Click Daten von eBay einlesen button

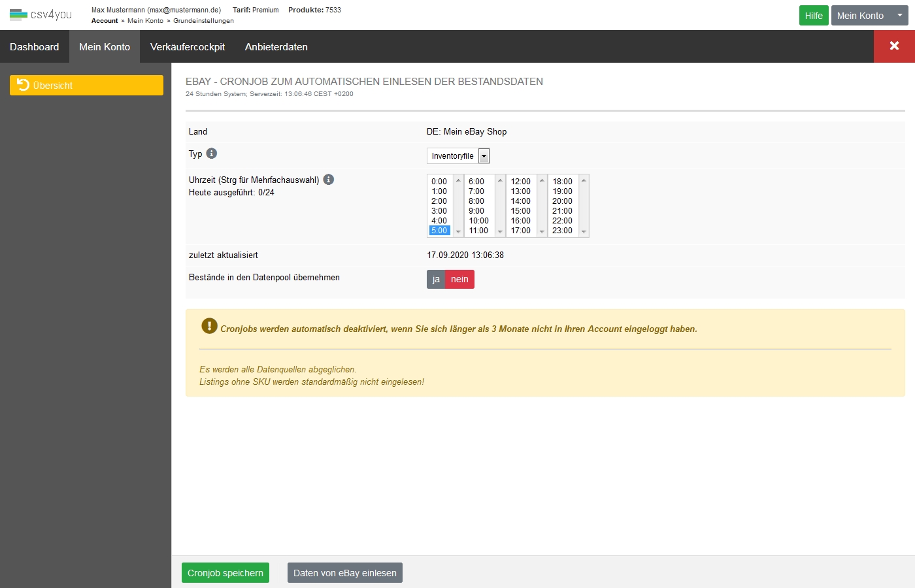(345, 573)
